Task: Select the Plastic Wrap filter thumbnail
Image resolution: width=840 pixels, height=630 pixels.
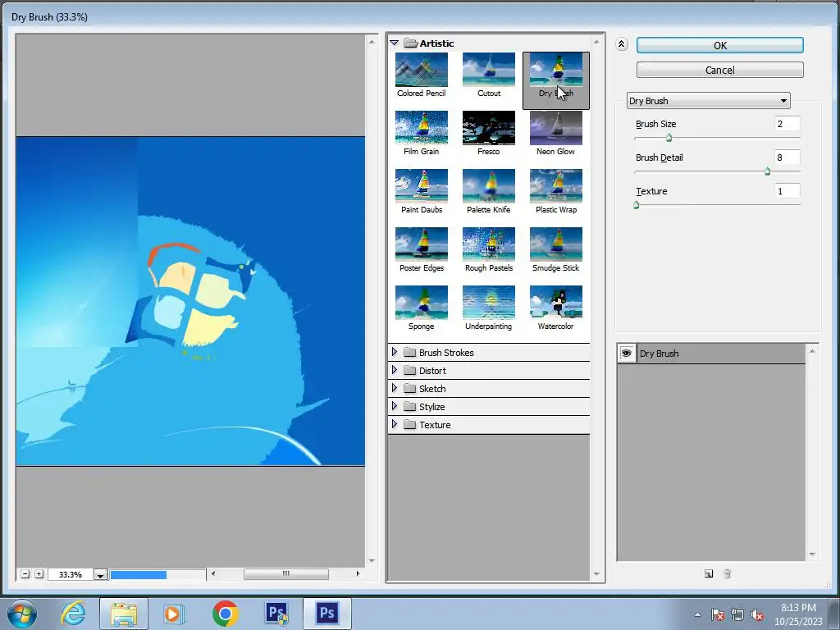Action: click(555, 186)
